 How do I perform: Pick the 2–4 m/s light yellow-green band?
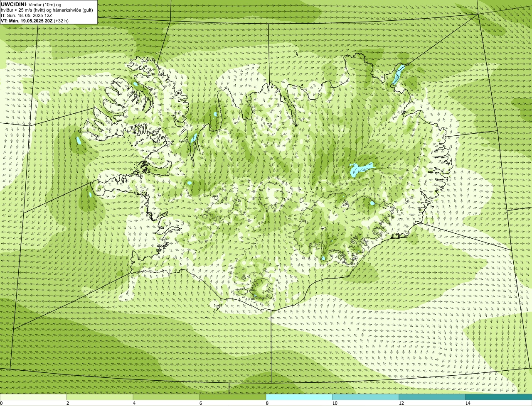[100, 397]
